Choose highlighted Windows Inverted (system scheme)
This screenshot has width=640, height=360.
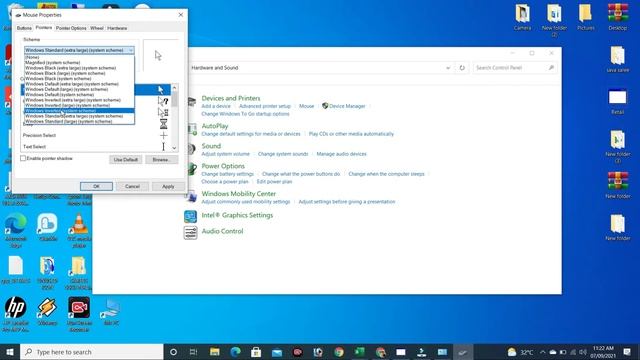[79, 111]
